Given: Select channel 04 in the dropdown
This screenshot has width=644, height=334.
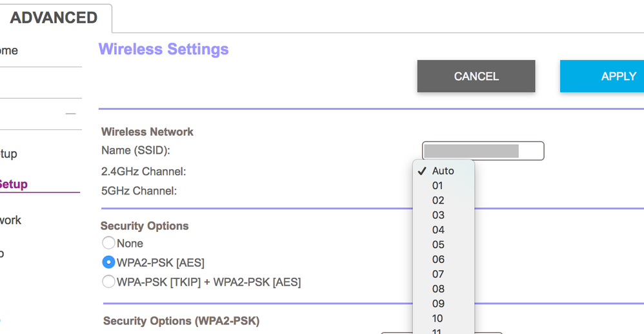Looking at the screenshot, I should point(438,230).
